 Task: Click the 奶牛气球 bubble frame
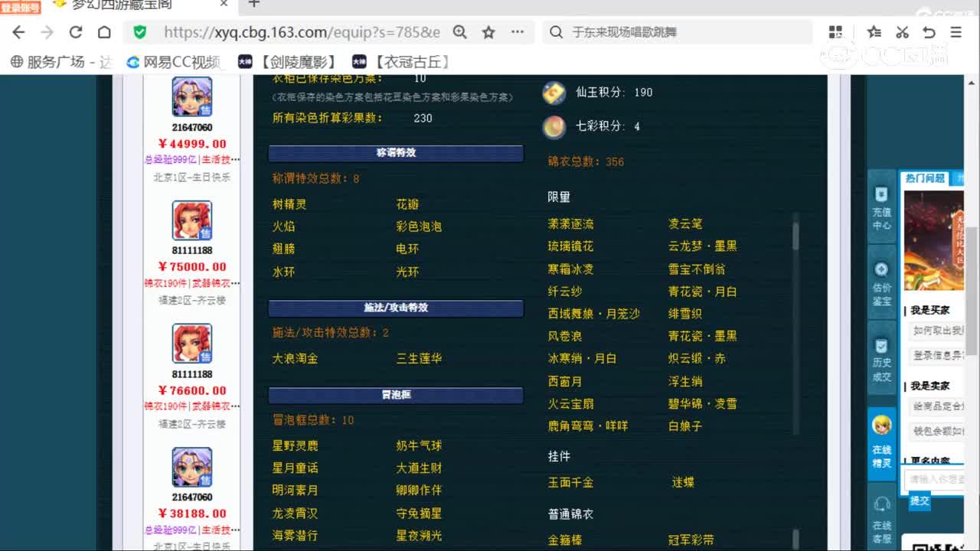(x=419, y=445)
